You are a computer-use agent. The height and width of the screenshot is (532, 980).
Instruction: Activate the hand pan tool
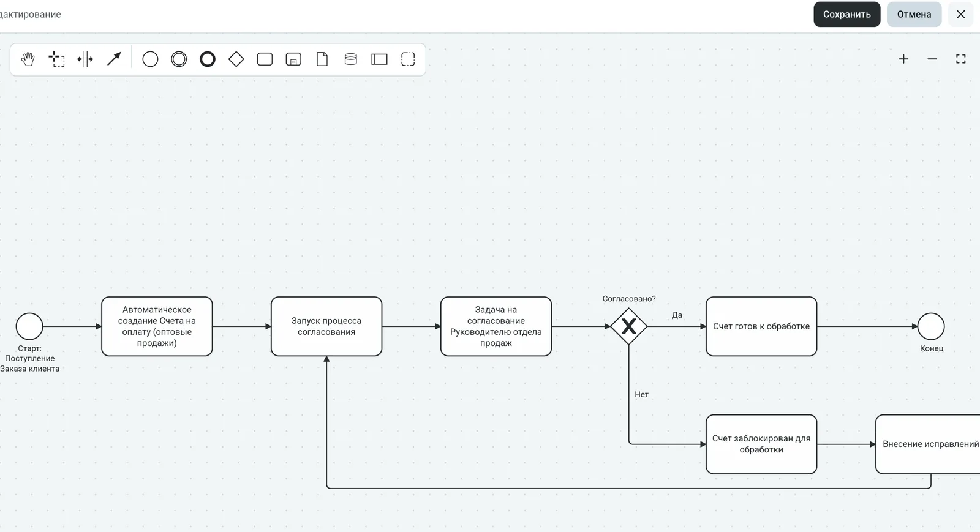point(28,59)
